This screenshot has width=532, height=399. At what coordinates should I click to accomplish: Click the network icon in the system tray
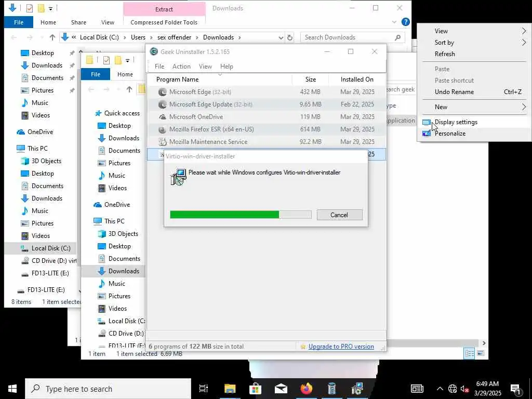(x=453, y=389)
